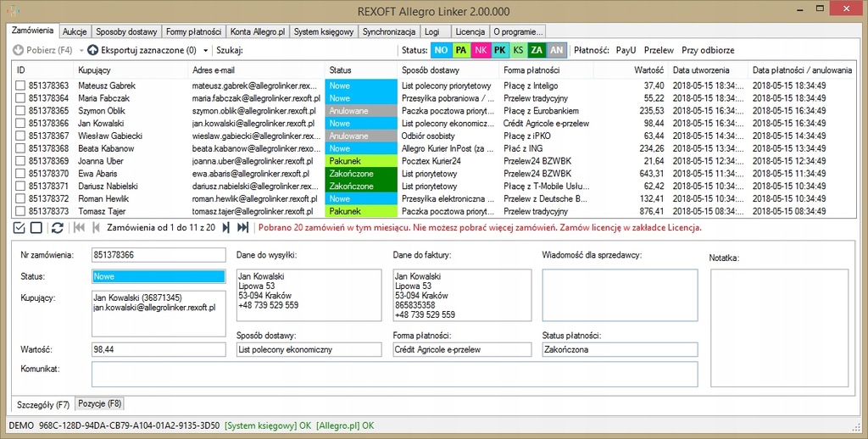Tick the checkbox for order 851378366

click(20, 124)
